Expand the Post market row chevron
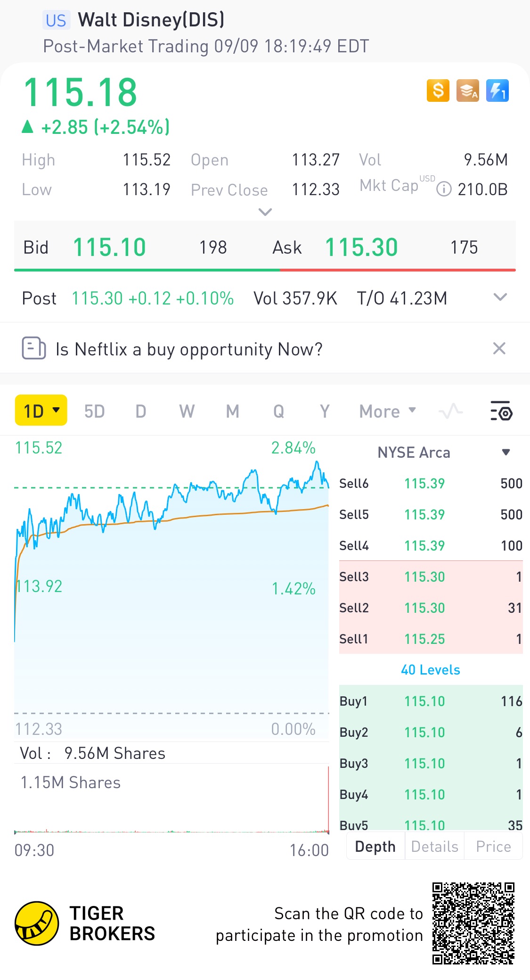 [x=500, y=297]
